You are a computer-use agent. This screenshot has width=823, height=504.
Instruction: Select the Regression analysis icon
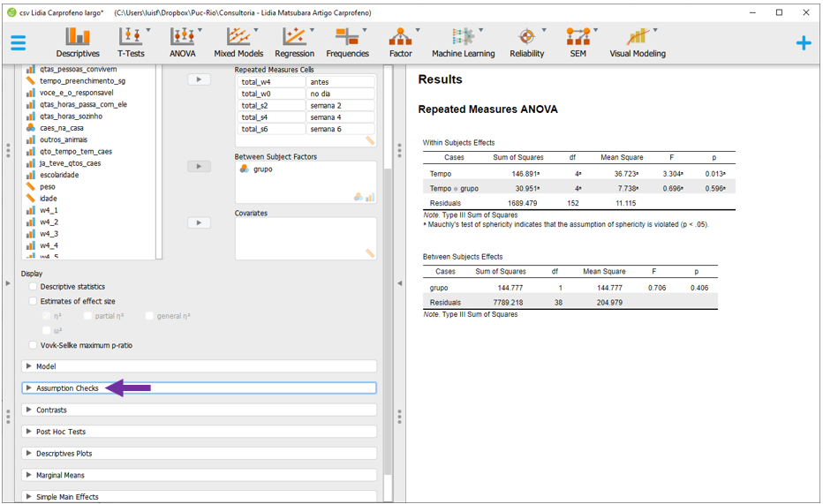294,41
